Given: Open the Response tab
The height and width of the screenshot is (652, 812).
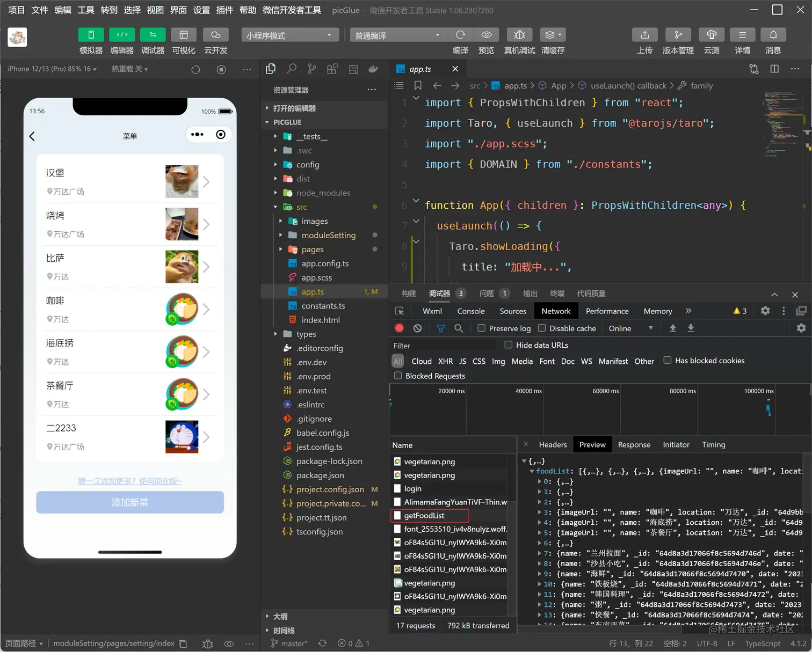Looking at the screenshot, I should coord(634,445).
